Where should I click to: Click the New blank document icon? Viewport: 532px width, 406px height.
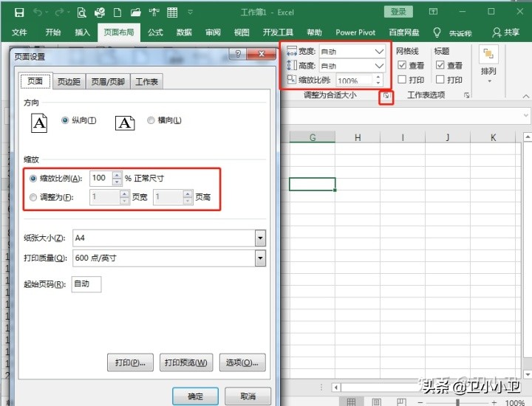[x=117, y=13]
